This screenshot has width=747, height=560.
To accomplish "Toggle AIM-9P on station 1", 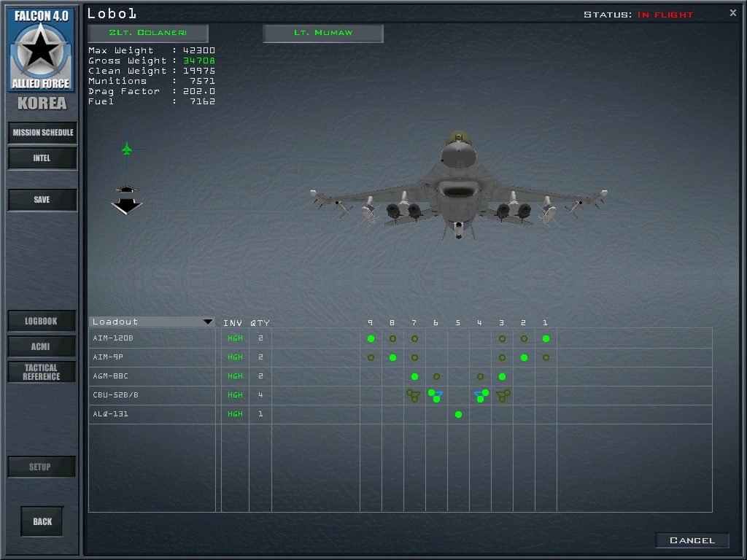I will [546, 357].
